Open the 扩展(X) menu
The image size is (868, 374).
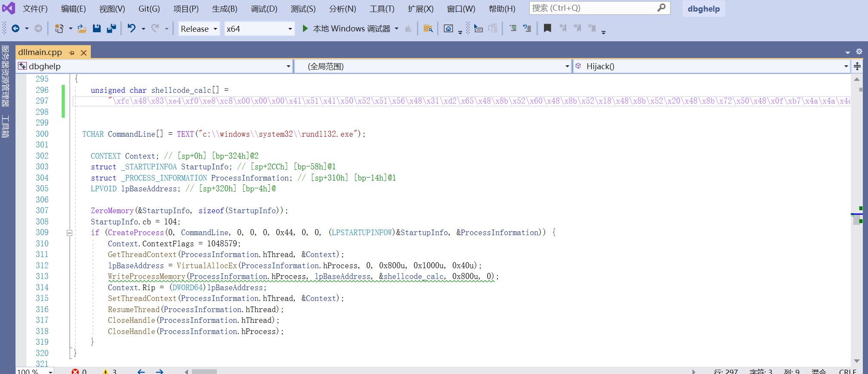pos(420,9)
